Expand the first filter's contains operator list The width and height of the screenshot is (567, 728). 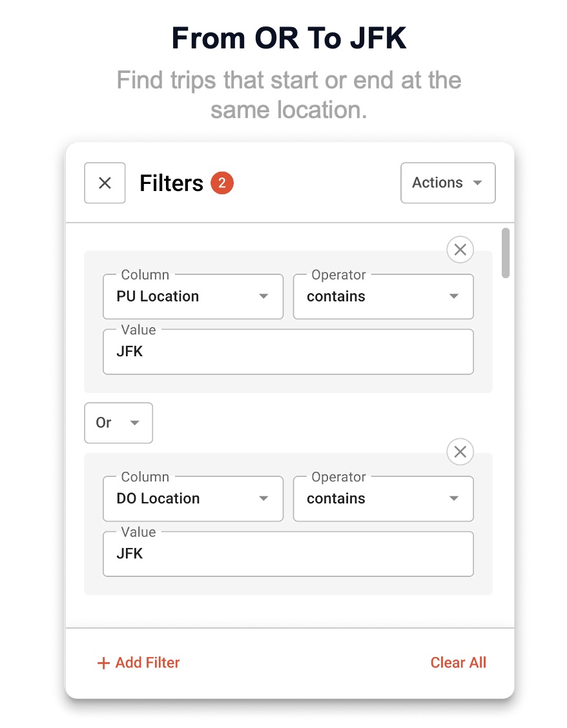tap(383, 297)
